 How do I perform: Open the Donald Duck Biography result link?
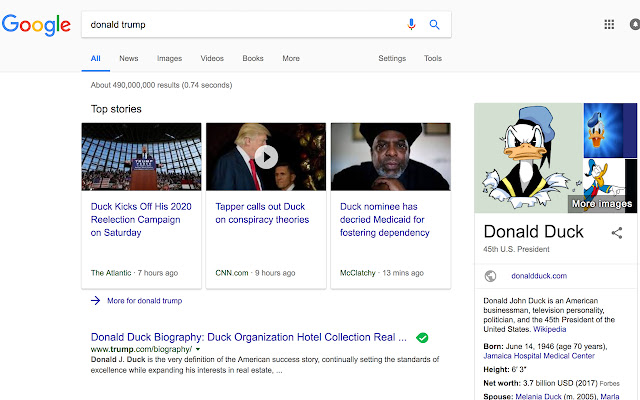click(248, 337)
